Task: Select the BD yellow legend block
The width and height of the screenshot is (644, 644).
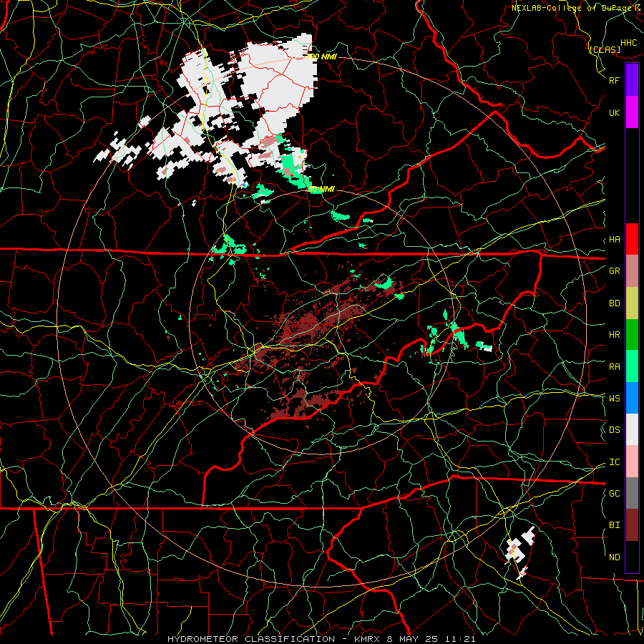Action: click(632, 303)
